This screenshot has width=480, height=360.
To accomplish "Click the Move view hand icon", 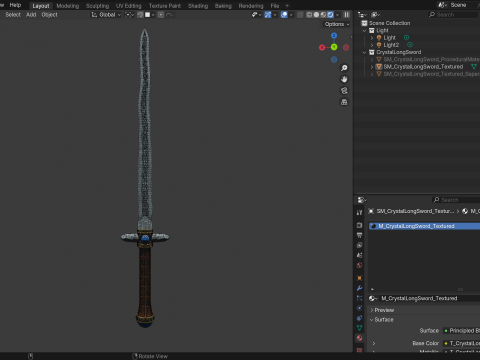I will coord(344,79).
